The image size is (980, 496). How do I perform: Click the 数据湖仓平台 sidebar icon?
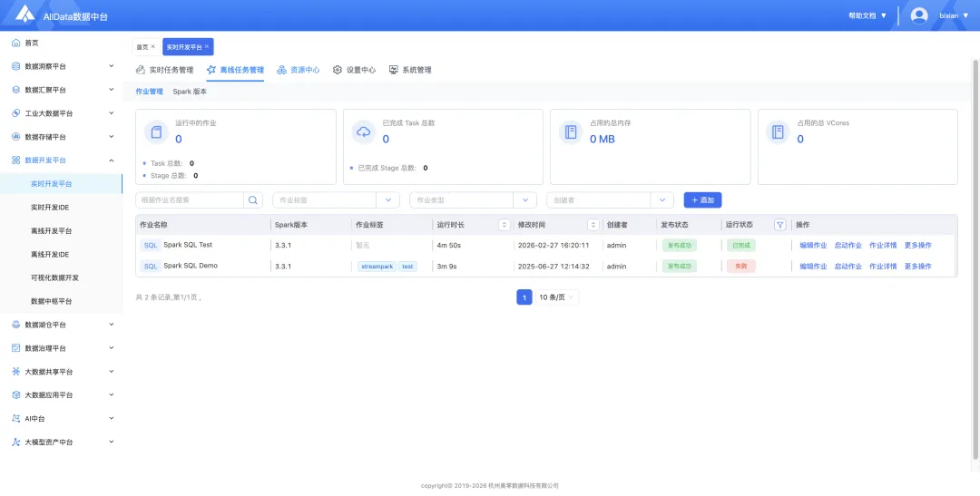[16, 325]
